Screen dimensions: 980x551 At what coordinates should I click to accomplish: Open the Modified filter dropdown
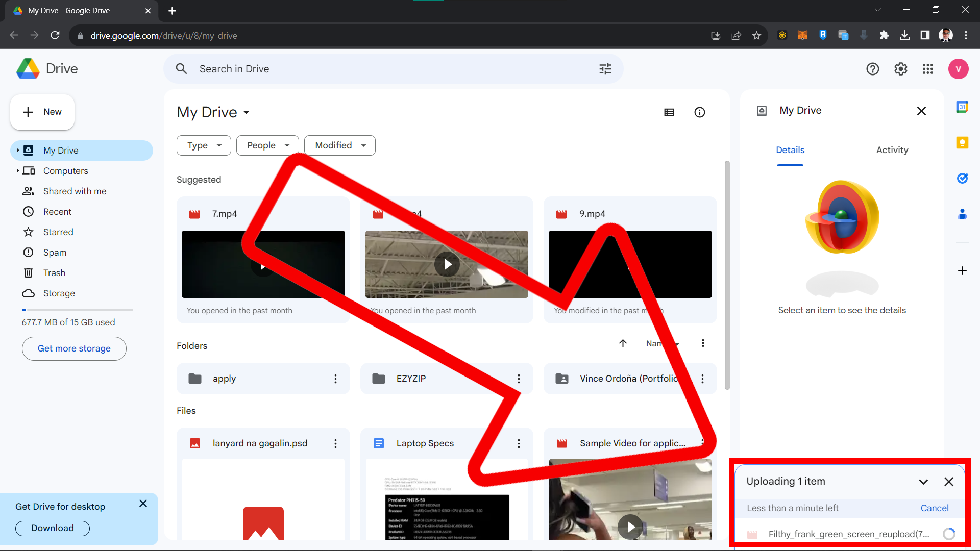[339, 145]
